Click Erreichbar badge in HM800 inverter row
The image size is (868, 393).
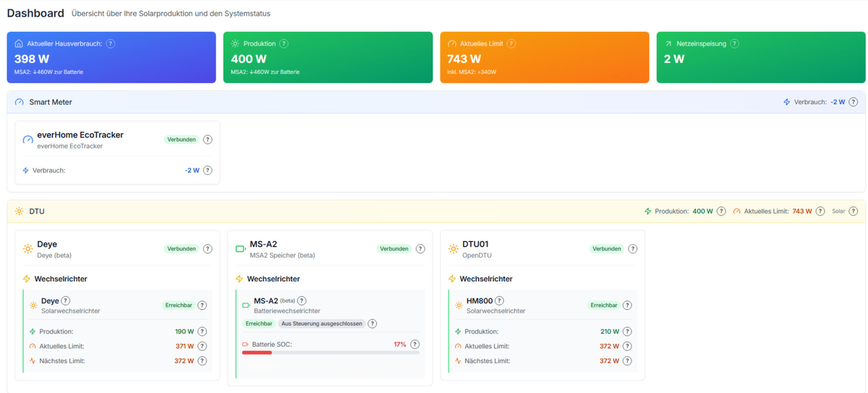(x=603, y=305)
